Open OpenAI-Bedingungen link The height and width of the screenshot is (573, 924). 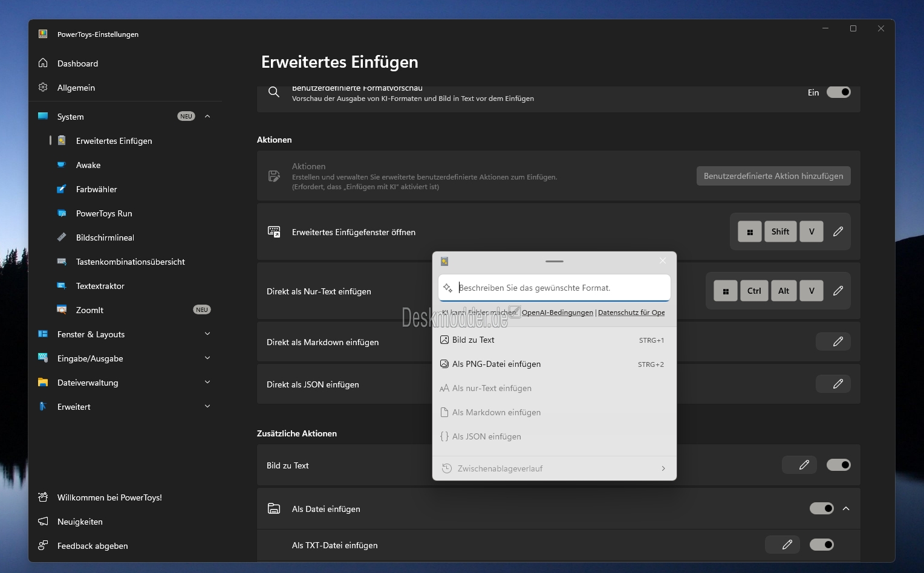[x=558, y=312]
